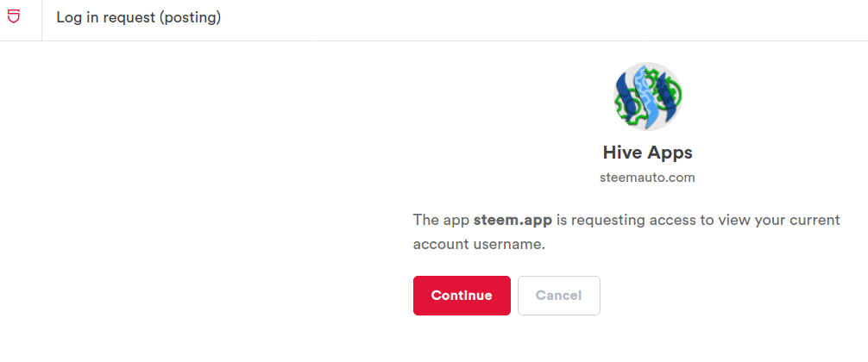Select the bold steem.app name
The image size is (868, 362).
coord(513,220)
